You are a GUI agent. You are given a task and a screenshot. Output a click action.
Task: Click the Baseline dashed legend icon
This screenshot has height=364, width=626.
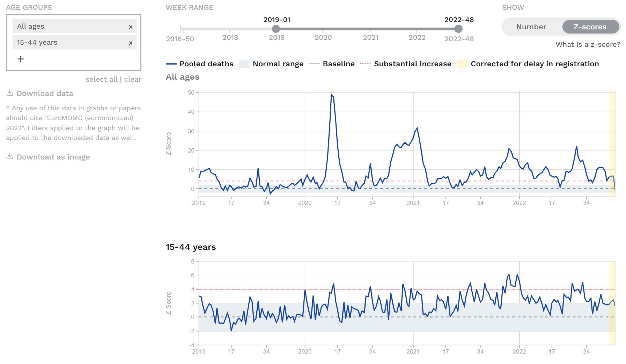(314, 64)
